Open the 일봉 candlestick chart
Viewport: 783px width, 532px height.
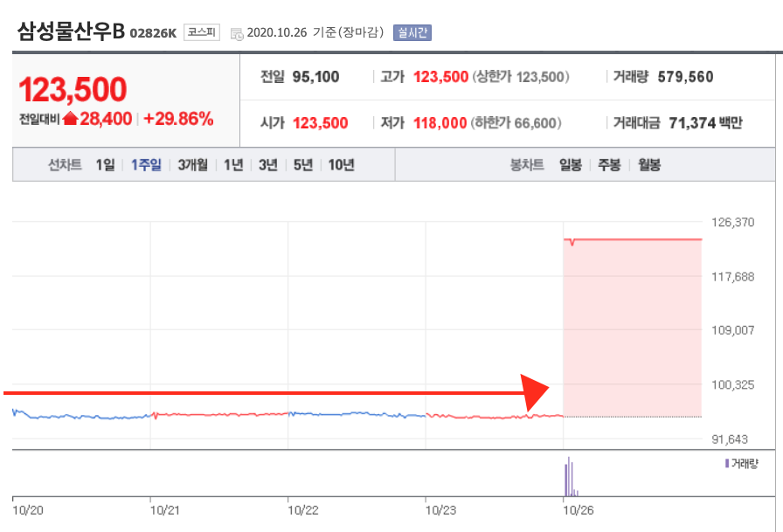coord(571,165)
